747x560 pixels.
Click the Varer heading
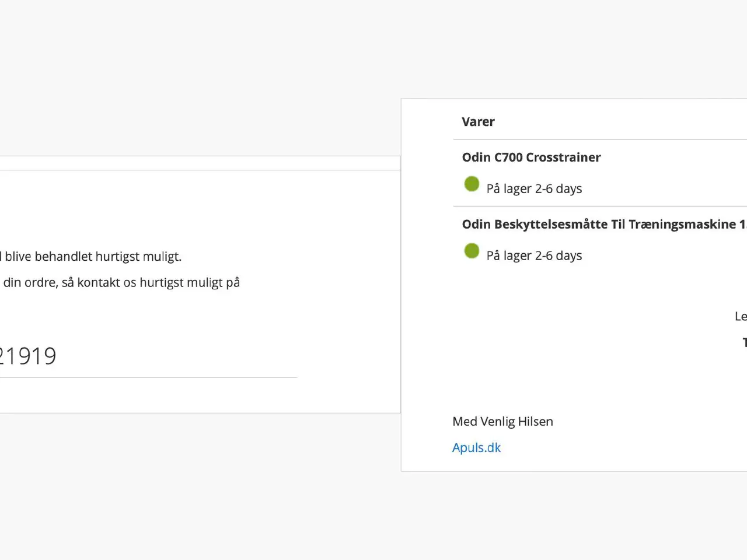point(478,122)
